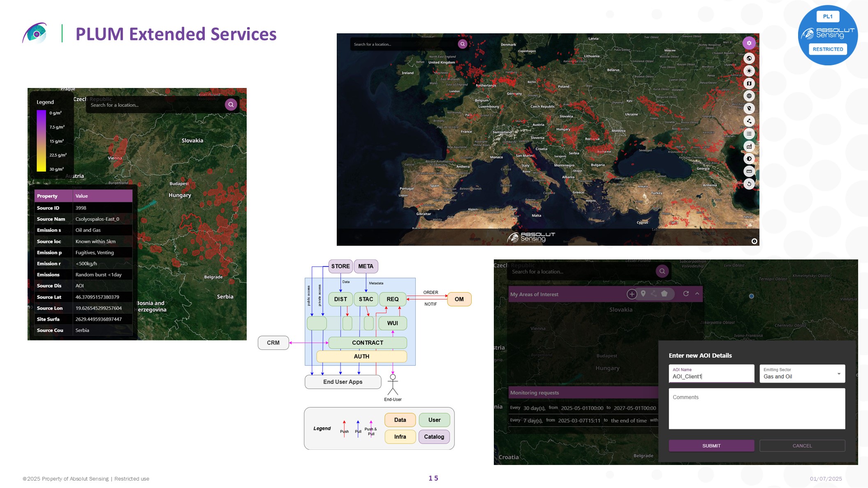This screenshot has height=488, width=868.
Task: Open the purple settings gear on map
Action: [749, 43]
